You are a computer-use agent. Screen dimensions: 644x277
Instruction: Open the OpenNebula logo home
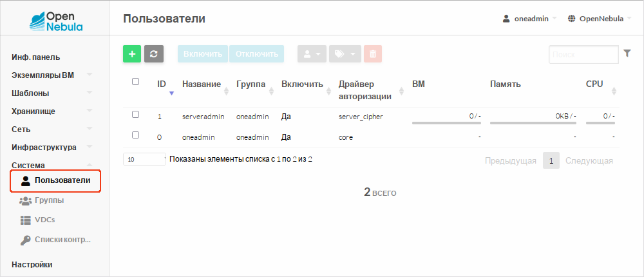(x=56, y=20)
